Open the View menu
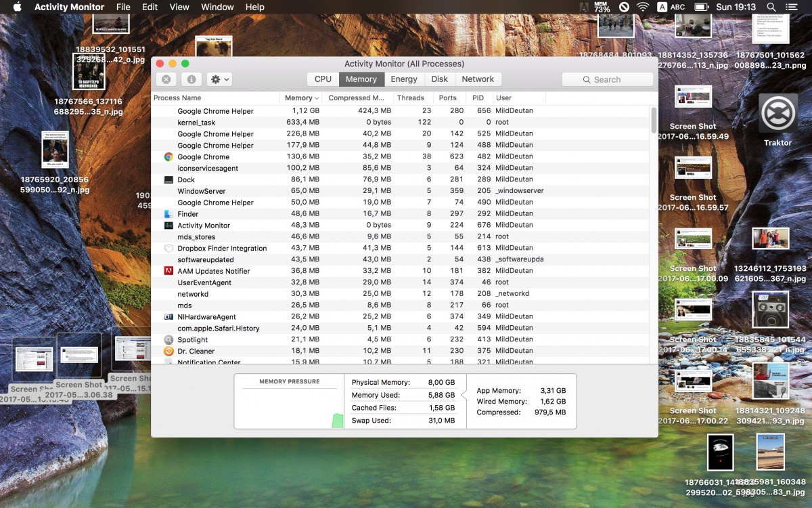This screenshot has height=508, width=812. point(179,7)
